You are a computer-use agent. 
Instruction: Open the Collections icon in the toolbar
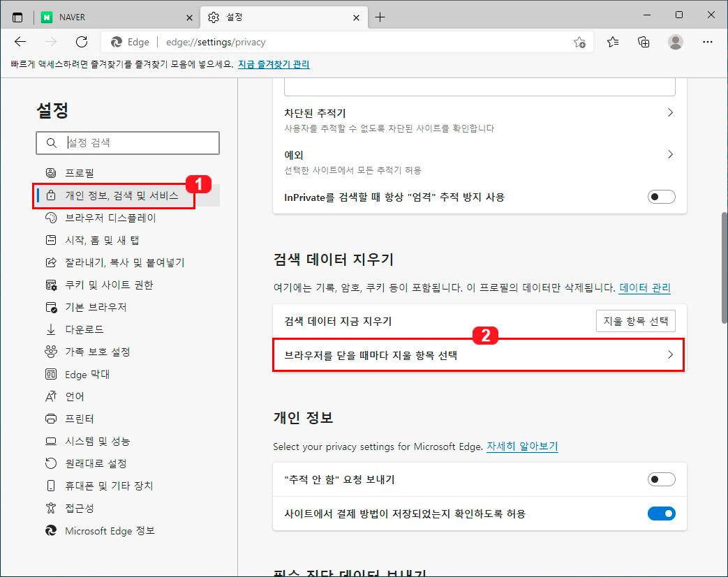click(643, 42)
